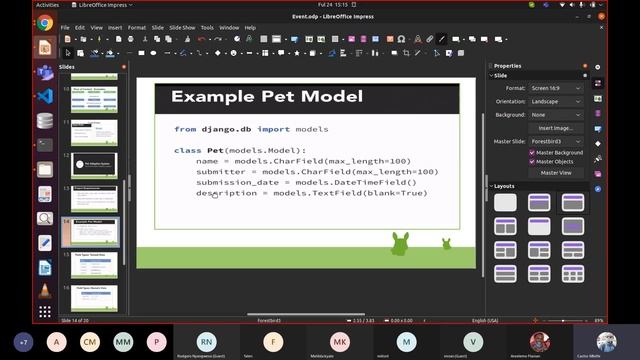Select the Blank Slide layout
The height and width of the screenshot is (360, 640).
point(505,202)
